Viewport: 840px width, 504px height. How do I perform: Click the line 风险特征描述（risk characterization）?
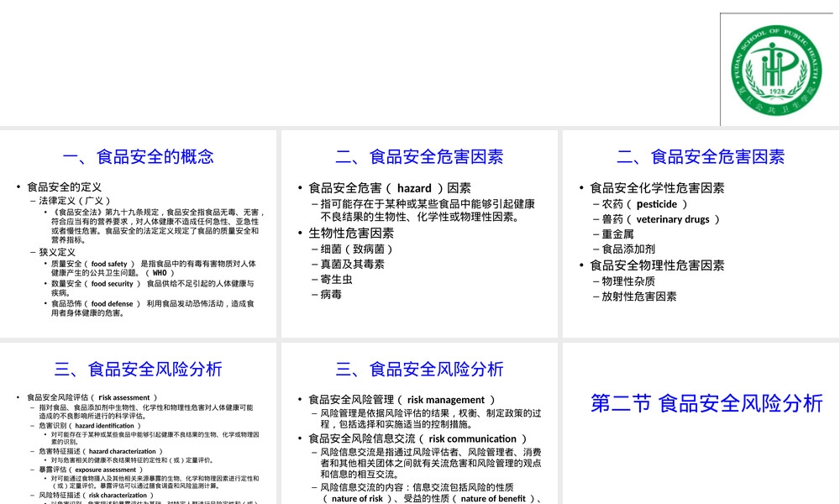click(x=96, y=496)
